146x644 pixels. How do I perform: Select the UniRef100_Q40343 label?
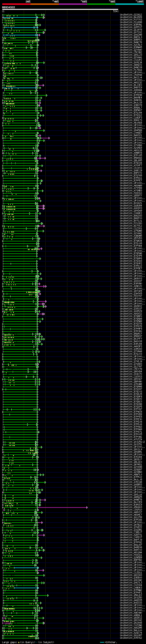tap(131, 575)
